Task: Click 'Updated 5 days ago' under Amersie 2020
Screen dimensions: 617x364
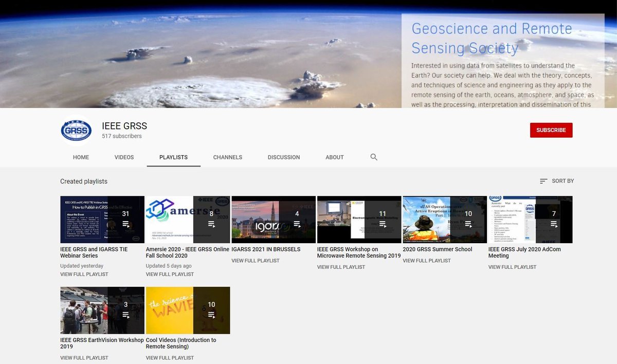Action: 169,266
